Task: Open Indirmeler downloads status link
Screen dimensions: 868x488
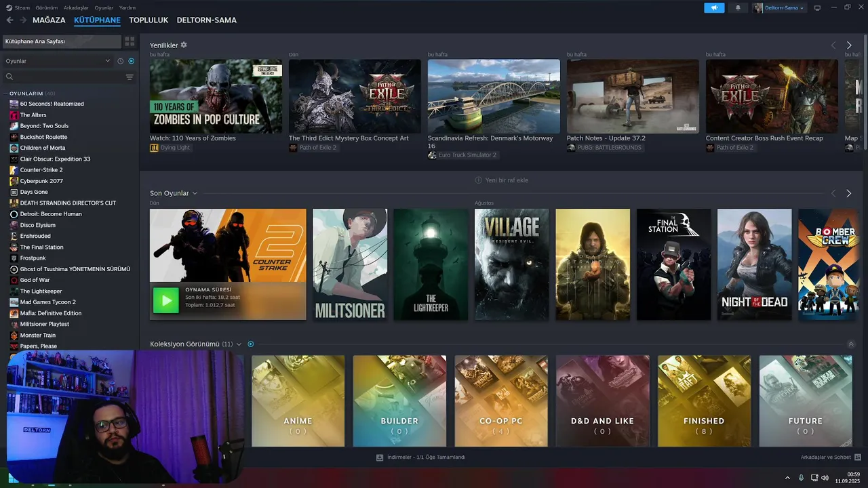Action: point(426,457)
